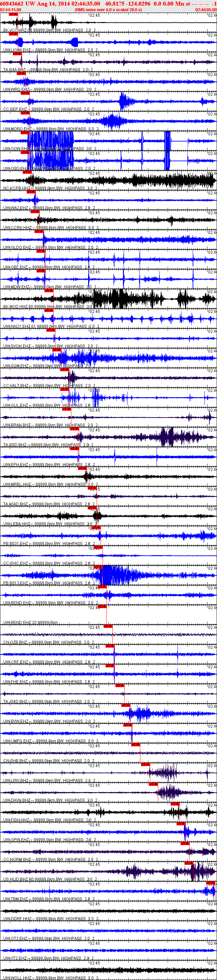Click the UW MDW EHZ station label
Screen dimensions: 217x980
pyautogui.click(x=50, y=287)
